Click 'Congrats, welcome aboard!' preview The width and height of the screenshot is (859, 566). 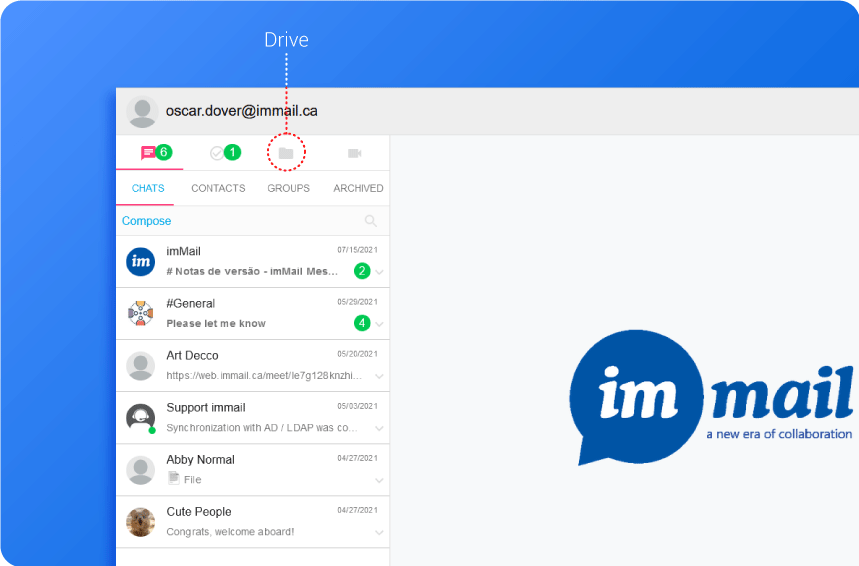pos(230,531)
